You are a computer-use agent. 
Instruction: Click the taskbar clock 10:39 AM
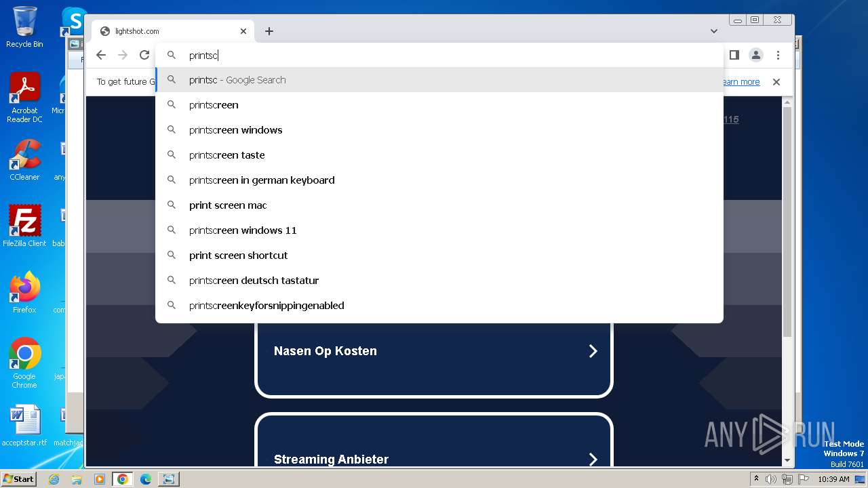(x=833, y=479)
